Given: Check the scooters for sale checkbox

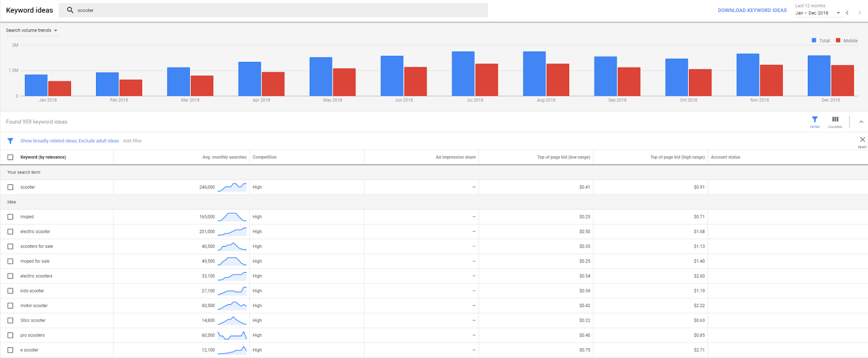Looking at the screenshot, I should pos(10,246).
